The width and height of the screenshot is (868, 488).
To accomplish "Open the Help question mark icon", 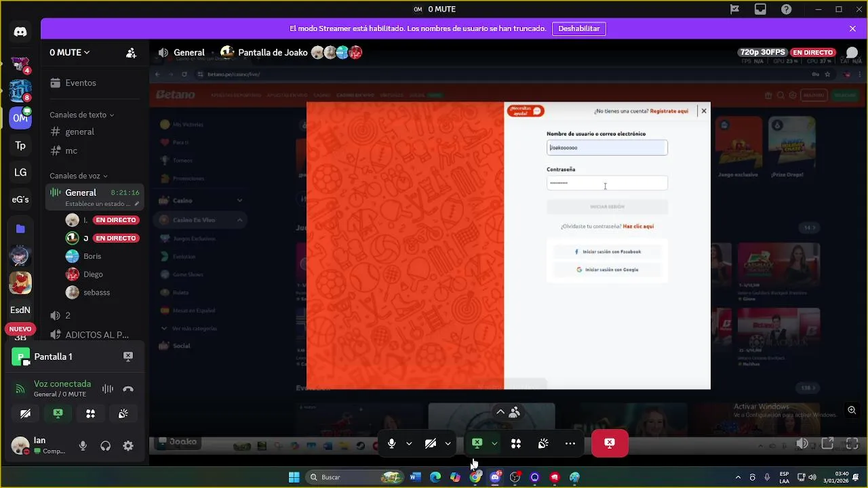I will tap(786, 9).
